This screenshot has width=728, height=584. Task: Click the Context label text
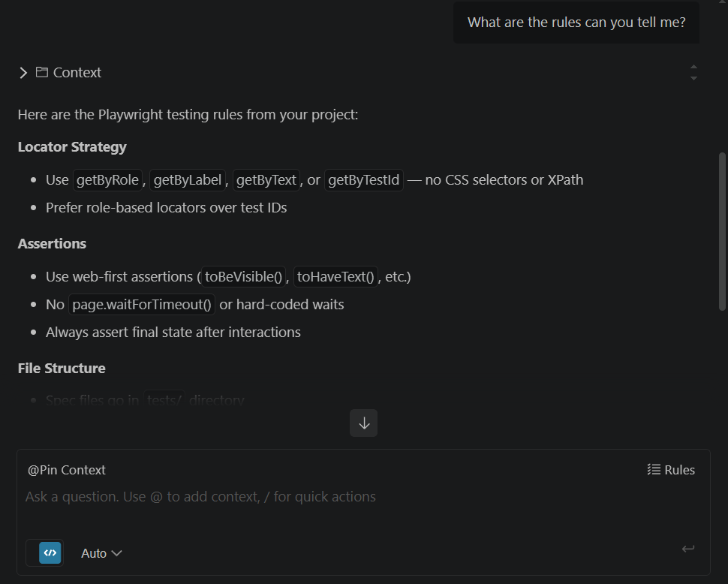coord(77,73)
